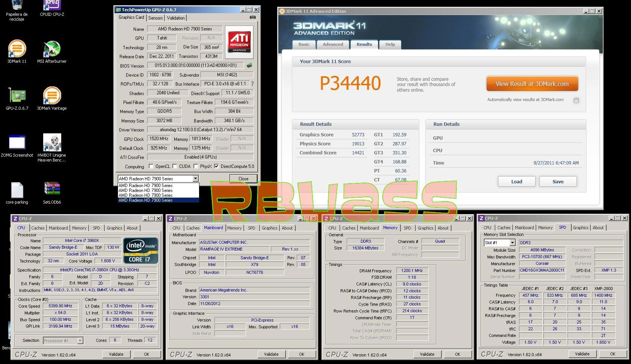Image resolution: width=631 pixels, height=364 pixels.
Task: Toggle the CUDA checkbox
Action: [x=175, y=166]
